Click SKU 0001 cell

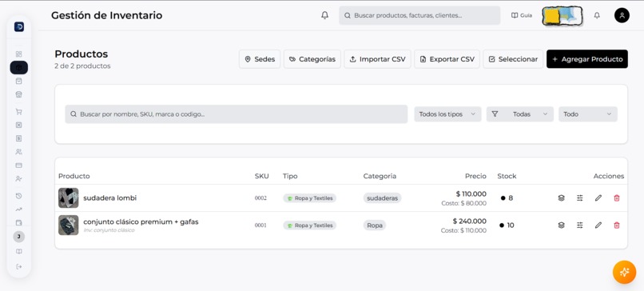click(x=260, y=225)
